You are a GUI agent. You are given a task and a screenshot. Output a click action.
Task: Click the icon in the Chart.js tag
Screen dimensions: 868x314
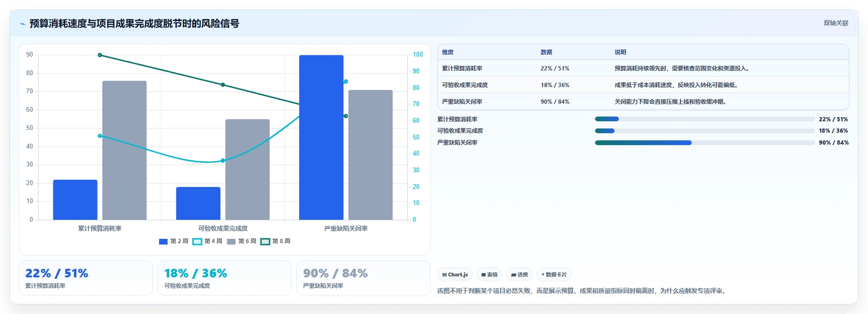(x=444, y=275)
